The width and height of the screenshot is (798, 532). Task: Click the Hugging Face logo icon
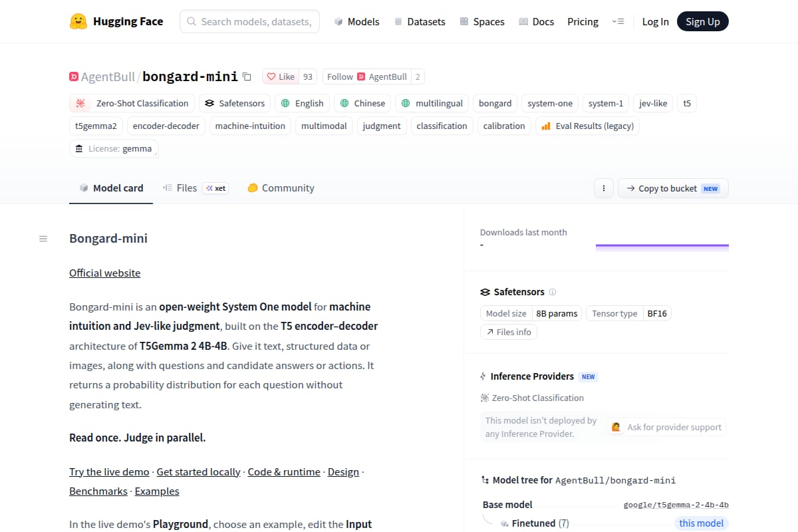78,21
